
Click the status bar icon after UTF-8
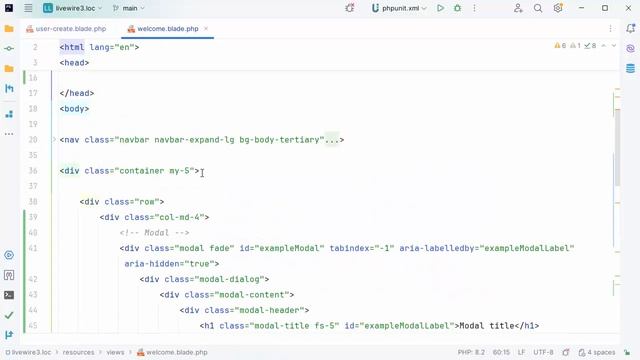(566, 352)
